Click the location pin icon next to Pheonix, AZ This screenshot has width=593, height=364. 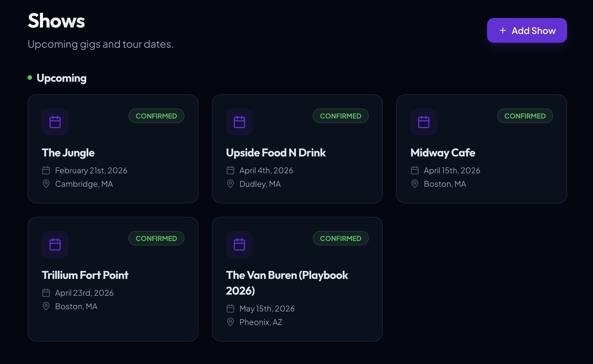[x=230, y=322]
